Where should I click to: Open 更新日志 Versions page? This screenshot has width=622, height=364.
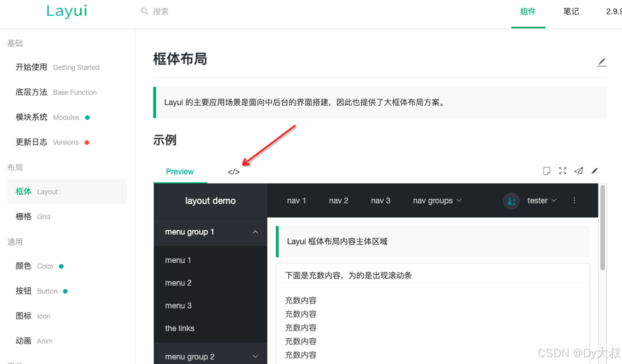pos(47,142)
